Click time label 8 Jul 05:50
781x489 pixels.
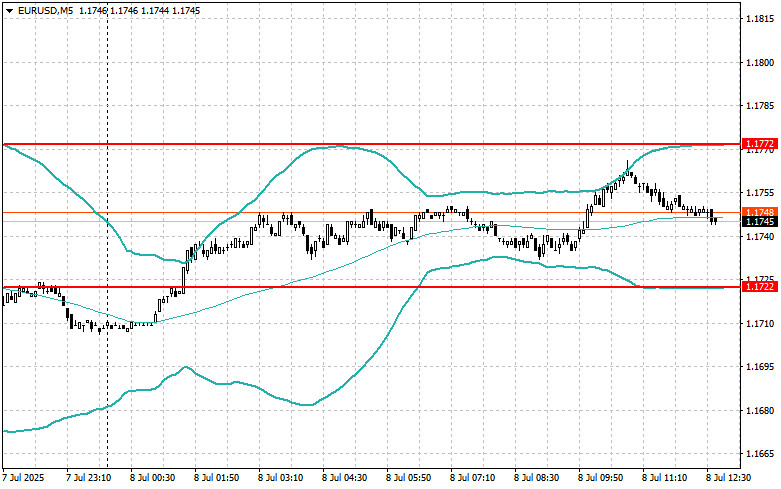click(x=408, y=478)
